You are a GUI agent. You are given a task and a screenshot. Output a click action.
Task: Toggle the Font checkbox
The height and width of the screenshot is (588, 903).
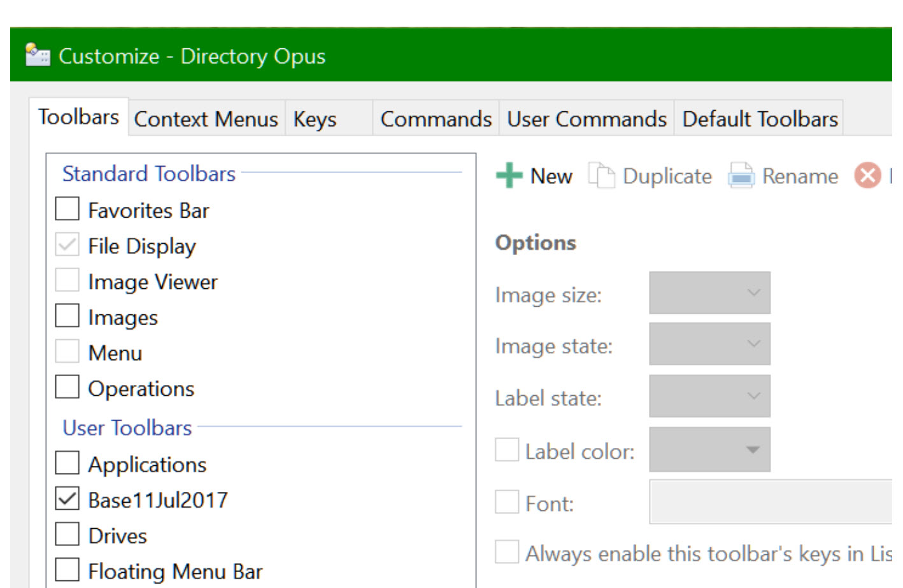(x=507, y=502)
